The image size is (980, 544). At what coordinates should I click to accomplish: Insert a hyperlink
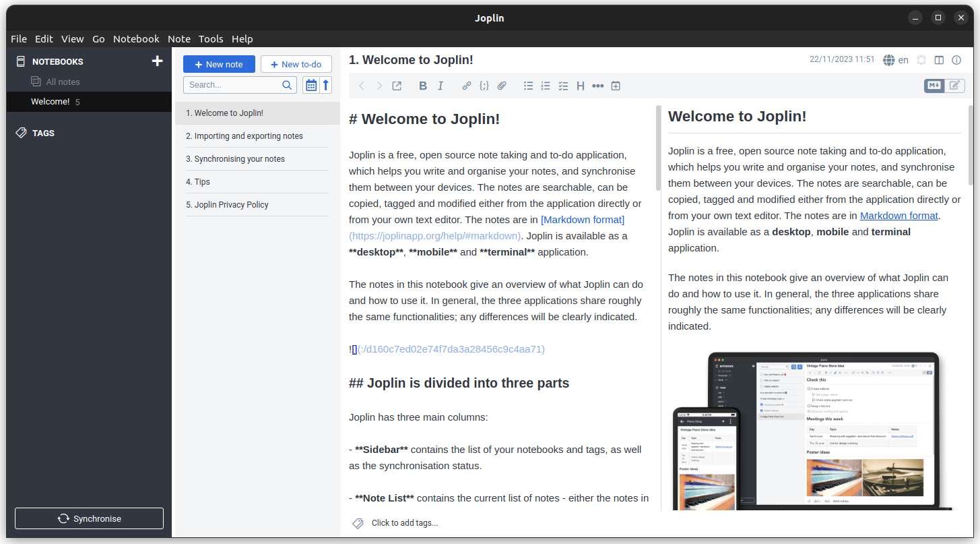(467, 86)
